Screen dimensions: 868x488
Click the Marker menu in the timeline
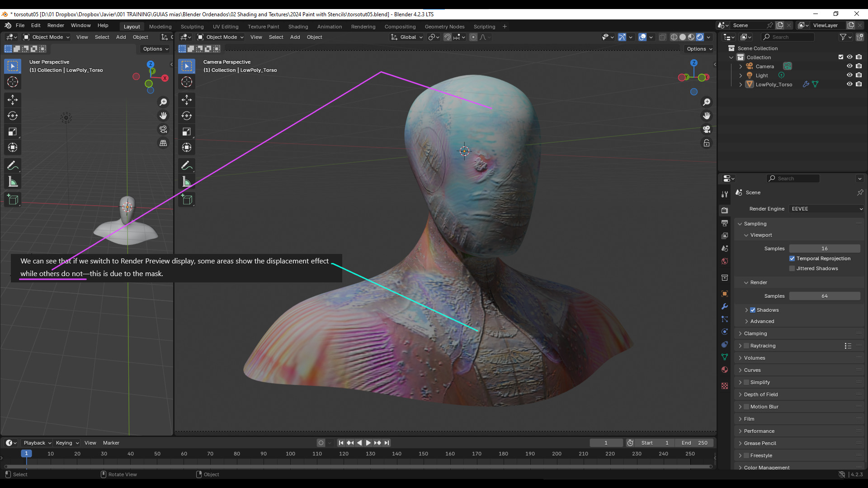(x=111, y=443)
